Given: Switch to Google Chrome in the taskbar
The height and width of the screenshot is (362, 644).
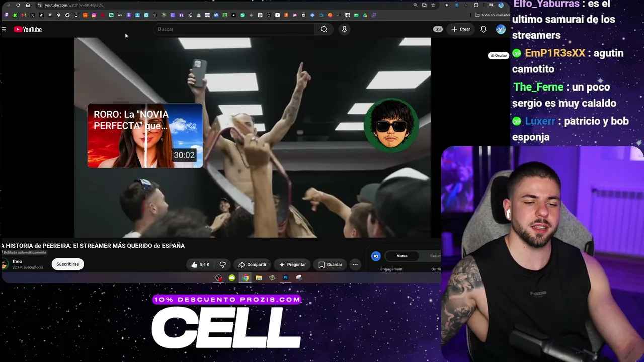Looking at the screenshot, I should tap(245, 278).
